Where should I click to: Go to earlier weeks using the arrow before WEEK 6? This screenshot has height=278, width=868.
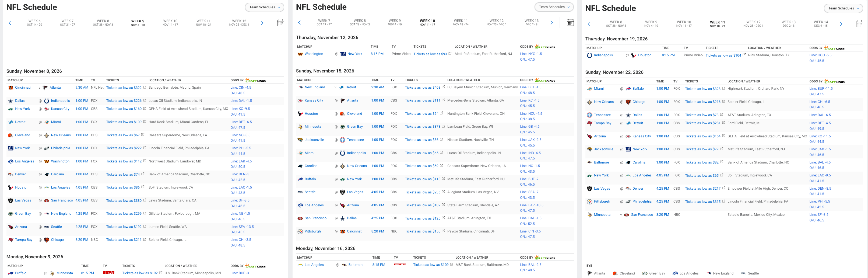[x=10, y=23]
